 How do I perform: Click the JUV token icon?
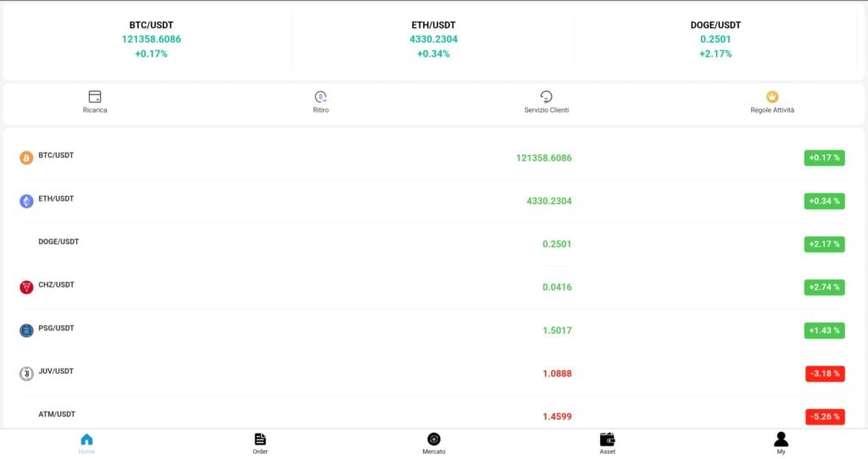click(26, 373)
